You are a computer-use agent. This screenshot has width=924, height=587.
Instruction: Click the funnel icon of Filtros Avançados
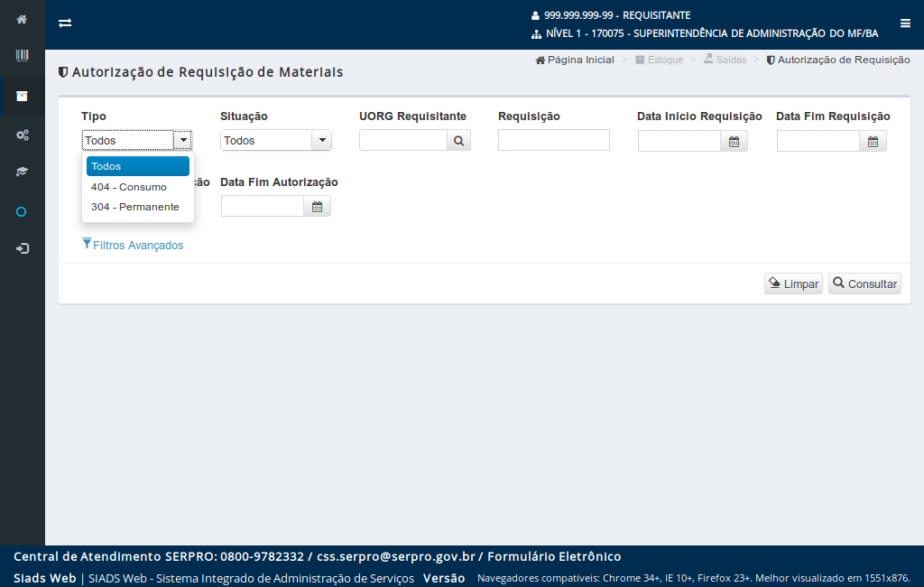click(x=87, y=244)
